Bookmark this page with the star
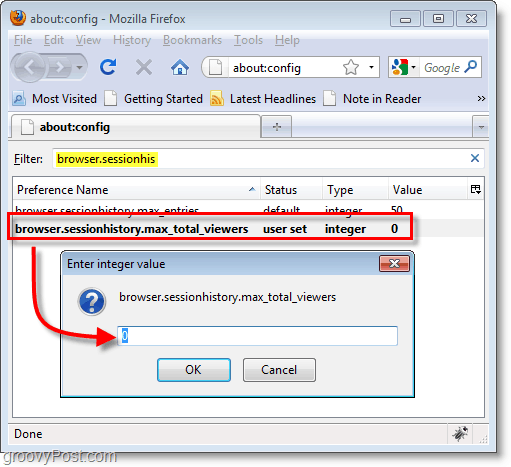The height and width of the screenshot is (467, 511). (x=351, y=68)
